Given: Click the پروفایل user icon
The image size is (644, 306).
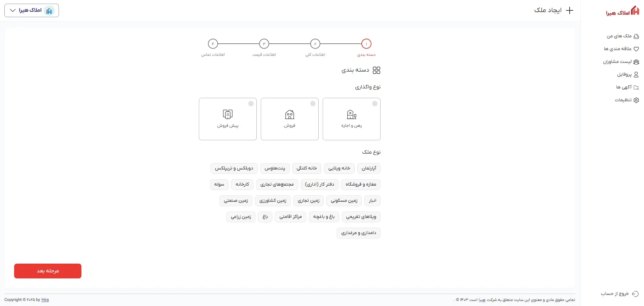Looking at the screenshot, I should click(x=636, y=75).
